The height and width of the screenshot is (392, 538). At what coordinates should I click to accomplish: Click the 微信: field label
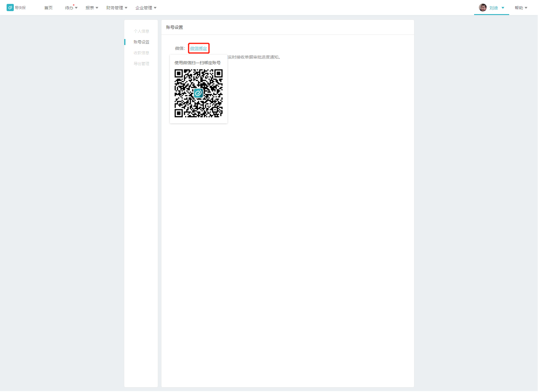point(180,48)
